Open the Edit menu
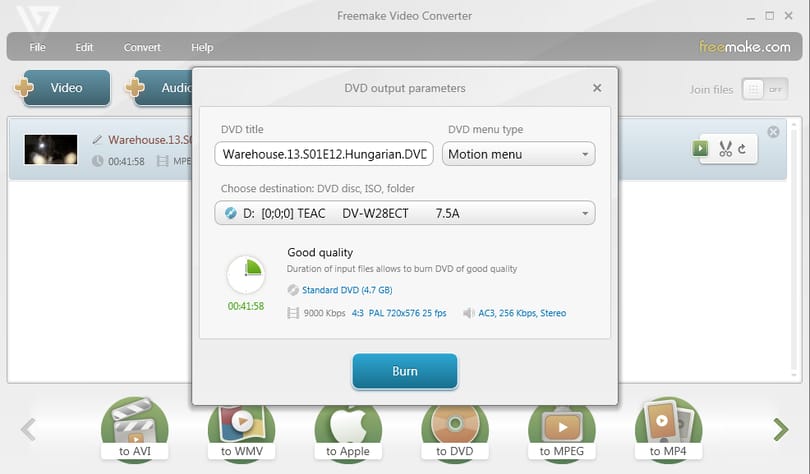Viewport: 810px width, 474px height. [84, 47]
